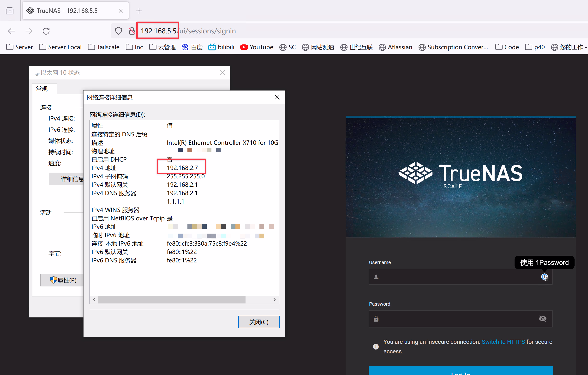Open the bilibili bookmark
The height and width of the screenshot is (375, 588).
pos(221,47)
